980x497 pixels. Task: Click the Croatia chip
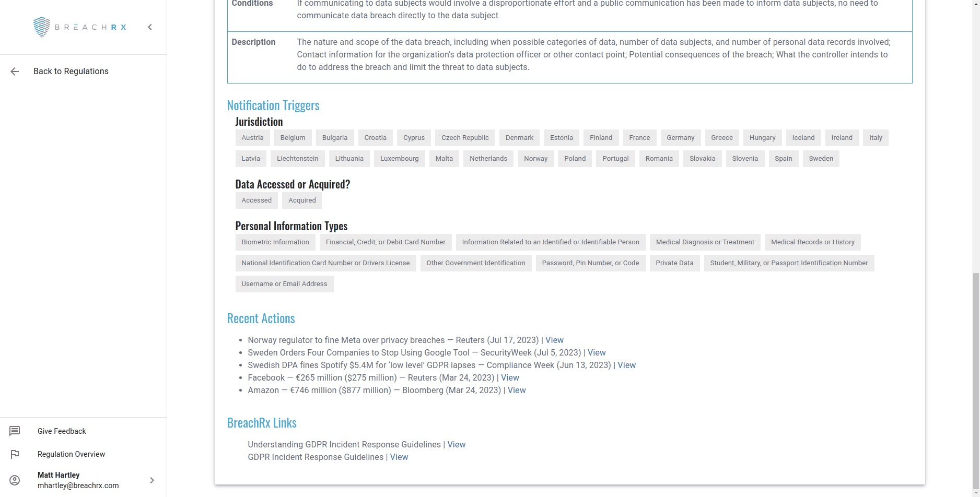click(x=376, y=138)
